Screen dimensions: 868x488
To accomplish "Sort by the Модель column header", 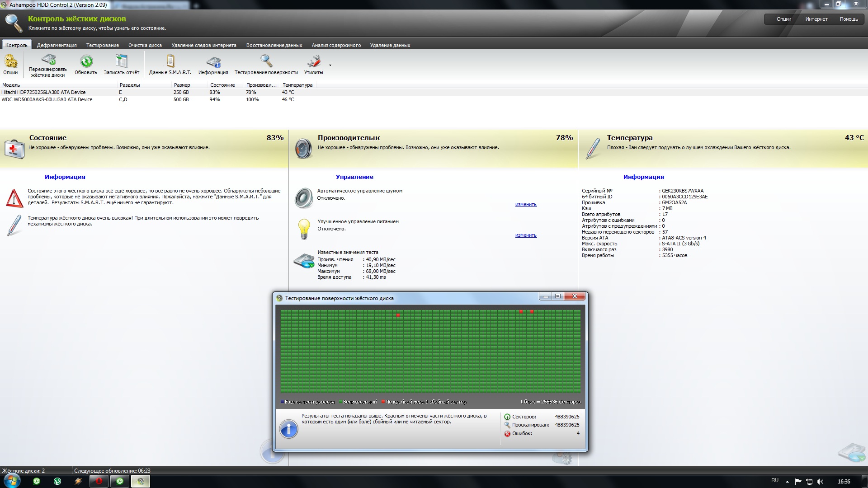I will (x=59, y=85).
